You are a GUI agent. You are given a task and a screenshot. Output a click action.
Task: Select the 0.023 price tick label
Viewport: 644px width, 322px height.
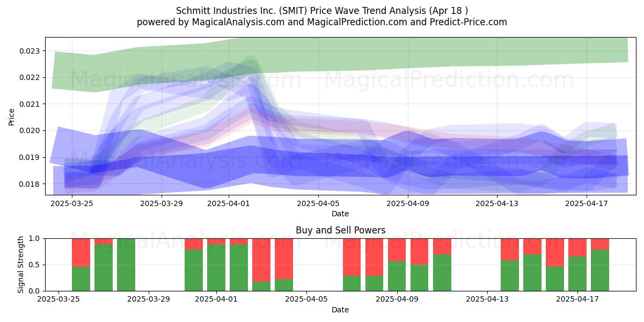[30, 51]
